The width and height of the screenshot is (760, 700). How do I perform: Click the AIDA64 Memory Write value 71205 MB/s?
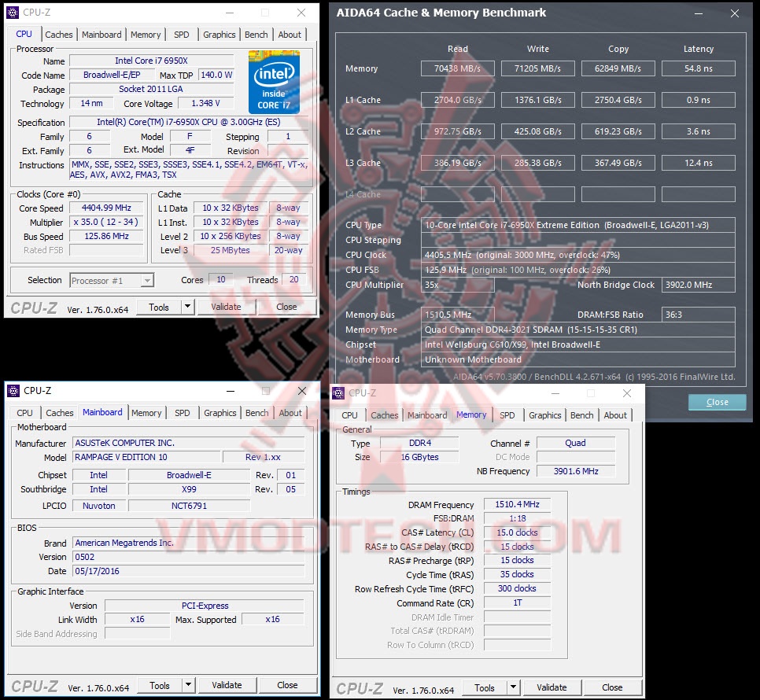(x=537, y=68)
